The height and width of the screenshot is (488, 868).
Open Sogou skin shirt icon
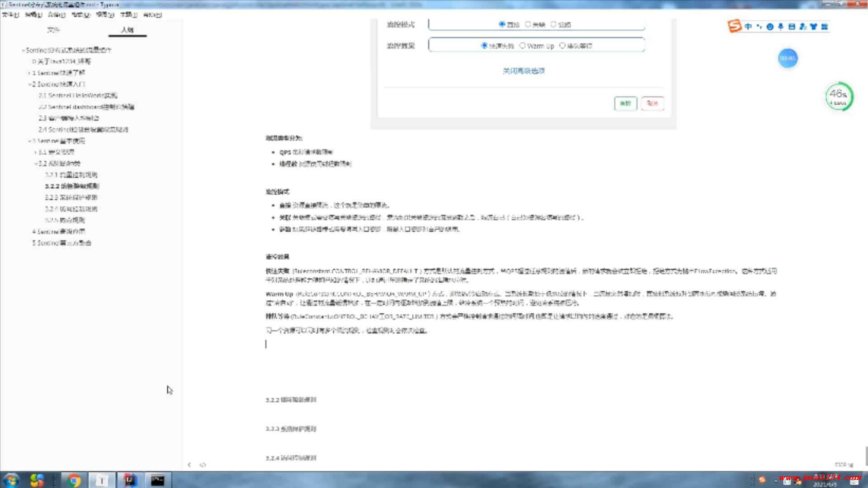(814, 27)
